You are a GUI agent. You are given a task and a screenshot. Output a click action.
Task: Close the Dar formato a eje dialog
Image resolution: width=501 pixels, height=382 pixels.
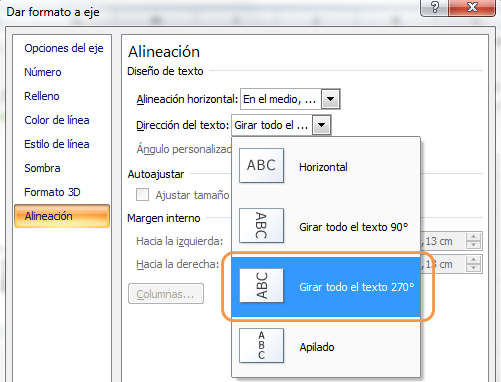click(472, 7)
